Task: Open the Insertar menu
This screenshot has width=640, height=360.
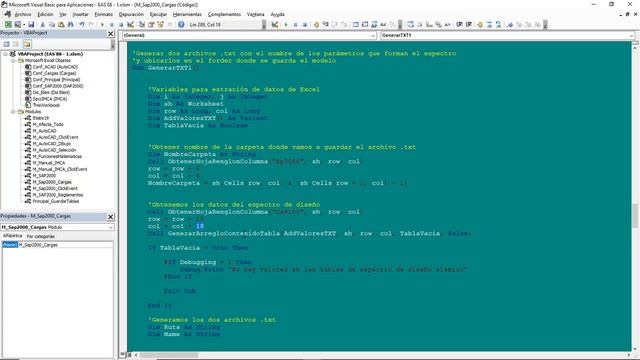Action: pyautogui.click(x=80, y=14)
